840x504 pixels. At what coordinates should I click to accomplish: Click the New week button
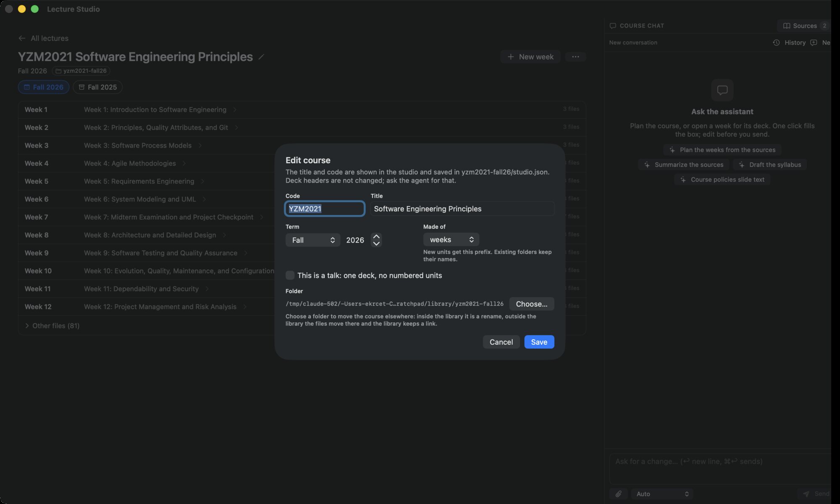tap(530, 57)
